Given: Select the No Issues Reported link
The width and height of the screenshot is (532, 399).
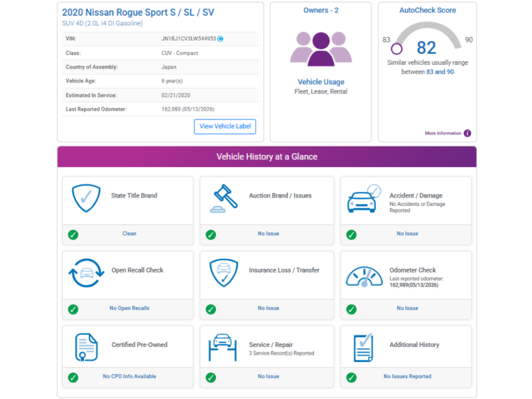Looking at the screenshot, I should (407, 376).
